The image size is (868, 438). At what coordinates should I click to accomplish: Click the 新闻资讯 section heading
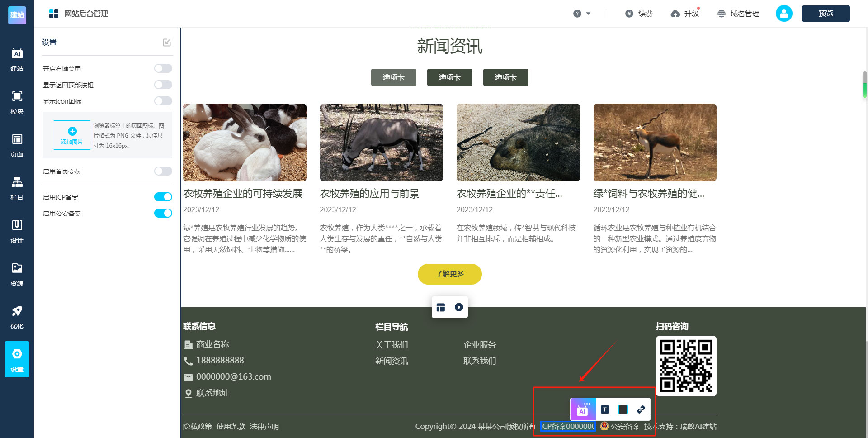pos(450,47)
